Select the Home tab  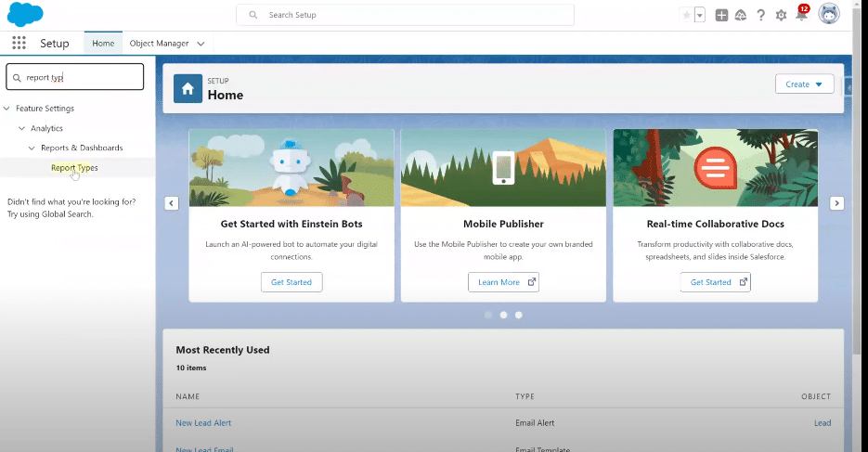pos(103,43)
